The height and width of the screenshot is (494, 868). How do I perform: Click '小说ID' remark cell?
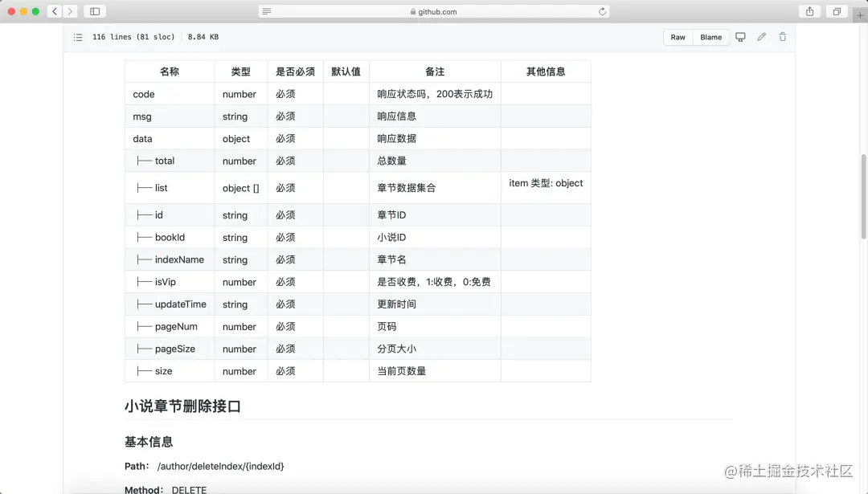click(435, 237)
